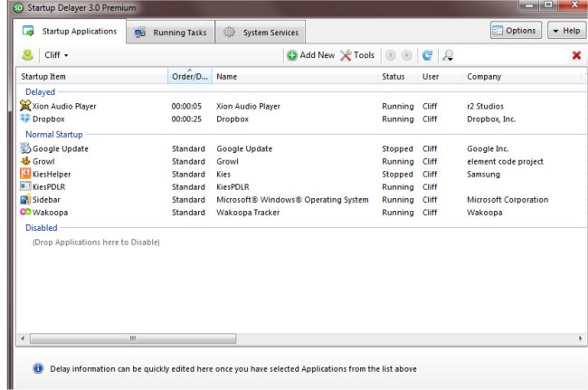
Task: Click the Wakoopa icon
Action: (25, 212)
